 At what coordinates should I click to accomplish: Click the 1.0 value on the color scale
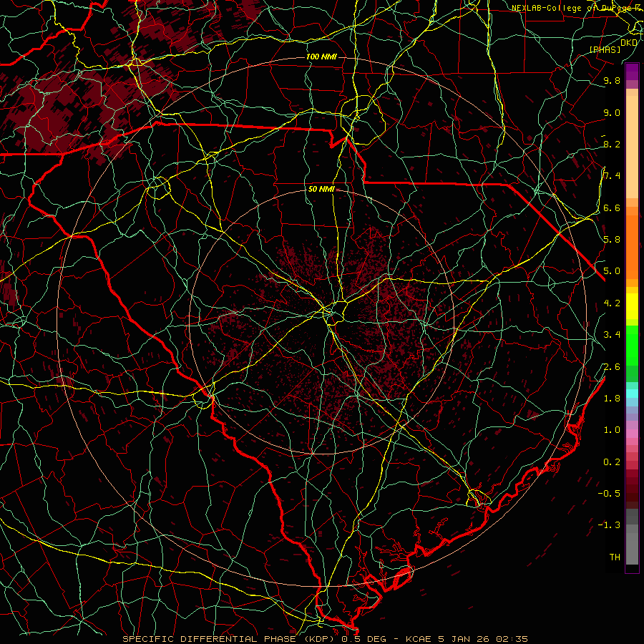[x=612, y=430]
